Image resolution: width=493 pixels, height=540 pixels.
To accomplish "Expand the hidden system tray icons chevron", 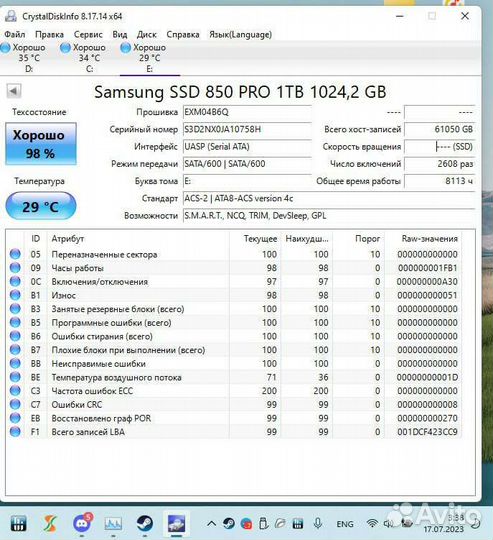I will [x=211, y=524].
